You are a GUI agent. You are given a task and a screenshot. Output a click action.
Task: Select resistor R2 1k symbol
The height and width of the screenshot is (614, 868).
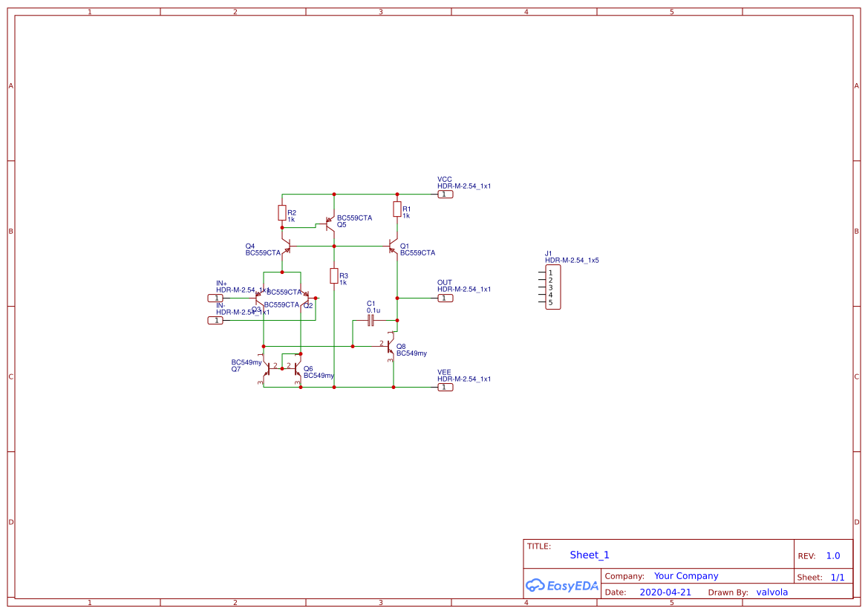point(282,214)
